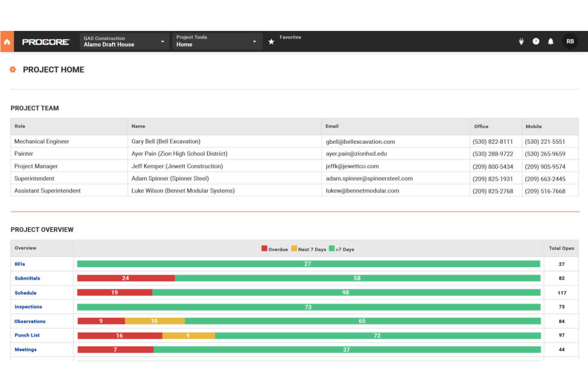Click Schedule total open value 117
This screenshot has width=588, height=392.
point(562,293)
